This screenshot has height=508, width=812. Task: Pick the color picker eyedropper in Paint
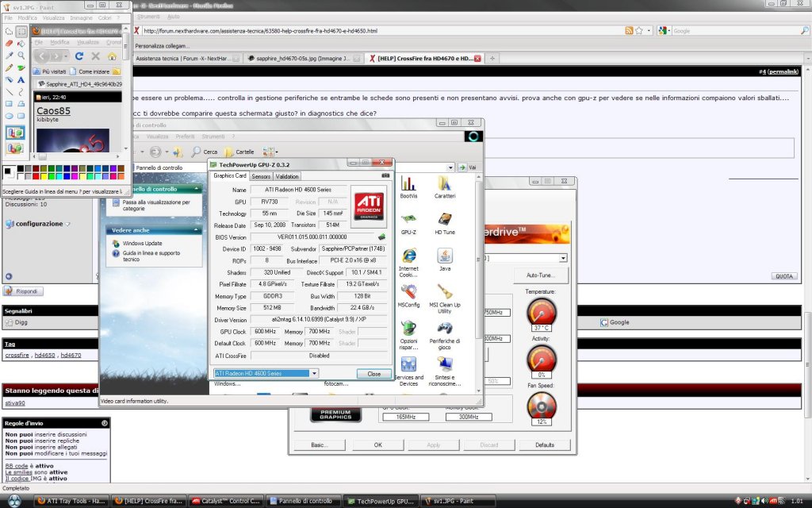coord(9,56)
